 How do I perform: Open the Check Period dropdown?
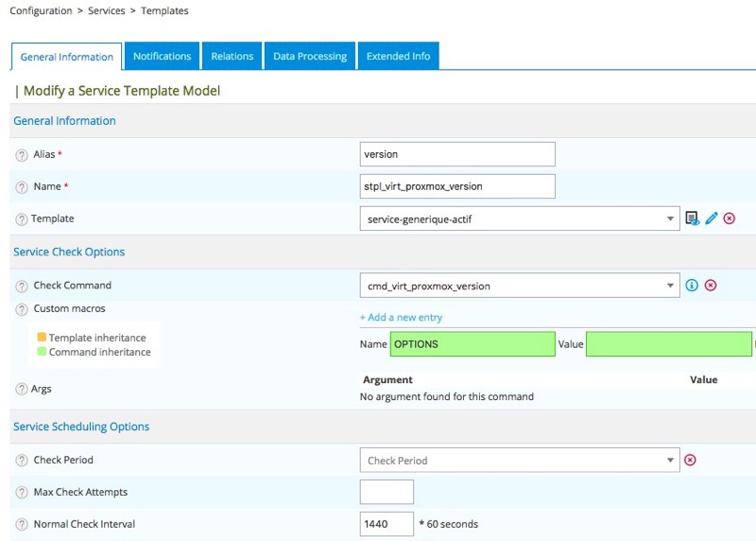point(520,461)
